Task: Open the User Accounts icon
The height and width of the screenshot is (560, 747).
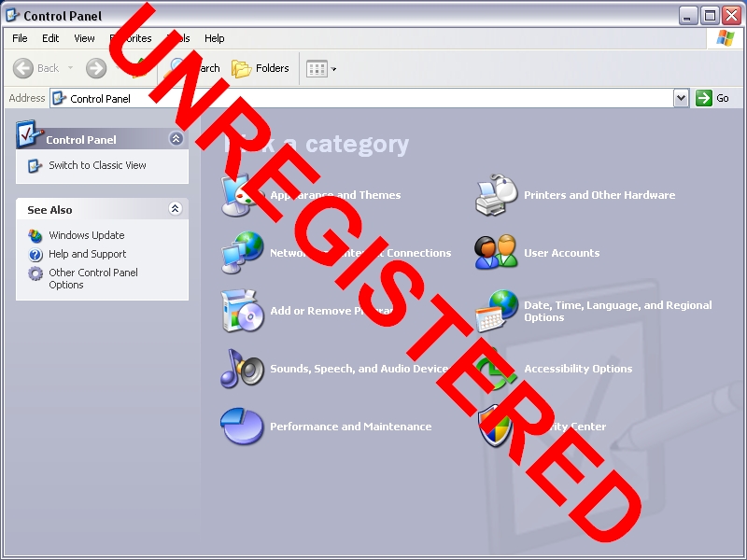Action: click(497, 252)
